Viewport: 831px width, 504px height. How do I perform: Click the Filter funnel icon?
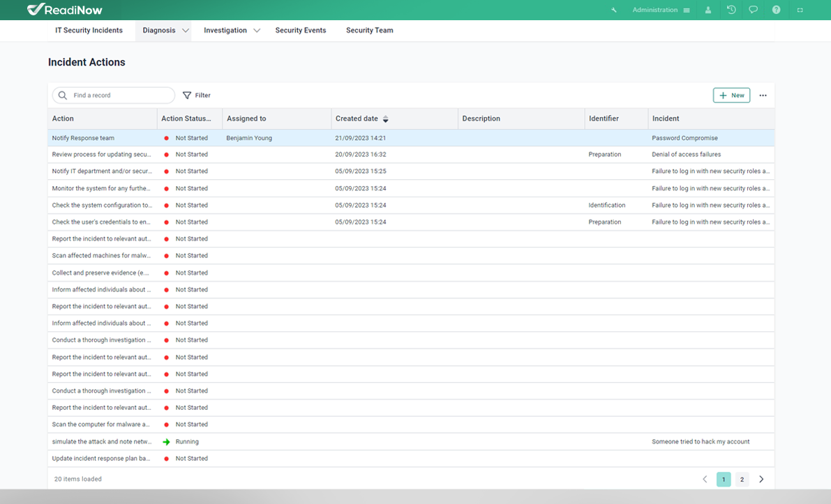[186, 96]
